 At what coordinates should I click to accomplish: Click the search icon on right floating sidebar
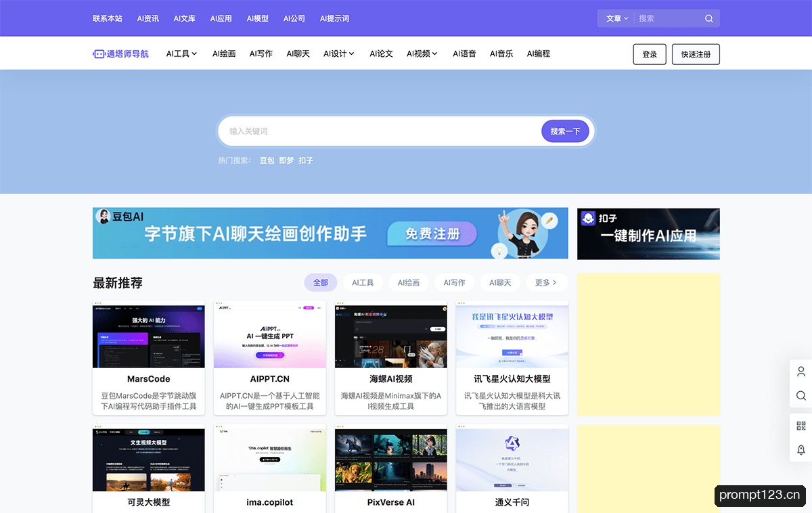(801, 395)
